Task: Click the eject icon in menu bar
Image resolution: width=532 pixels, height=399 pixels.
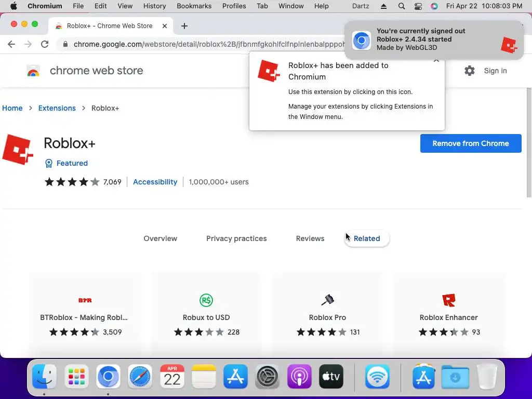Action: pos(383,6)
